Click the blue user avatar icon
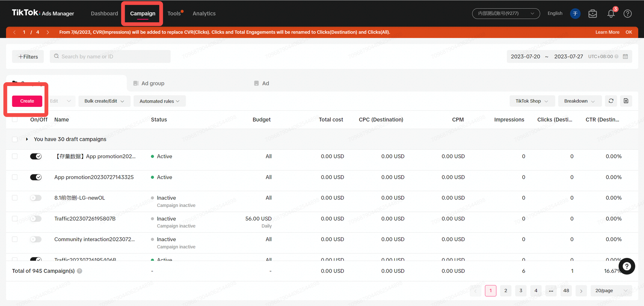This screenshot has width=644, height=306. tap(575, 14)
